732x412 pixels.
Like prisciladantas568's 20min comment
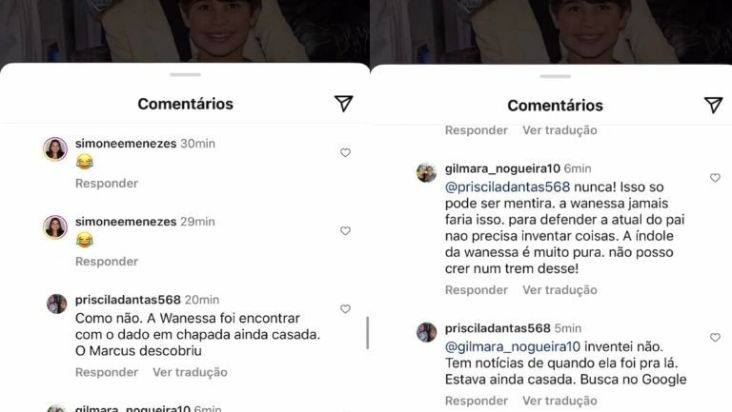(345, 309)
